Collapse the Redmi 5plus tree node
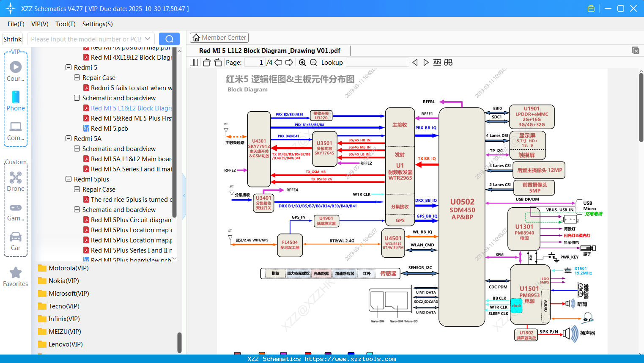Screen dimensions: 644x363 pos(68,179)
